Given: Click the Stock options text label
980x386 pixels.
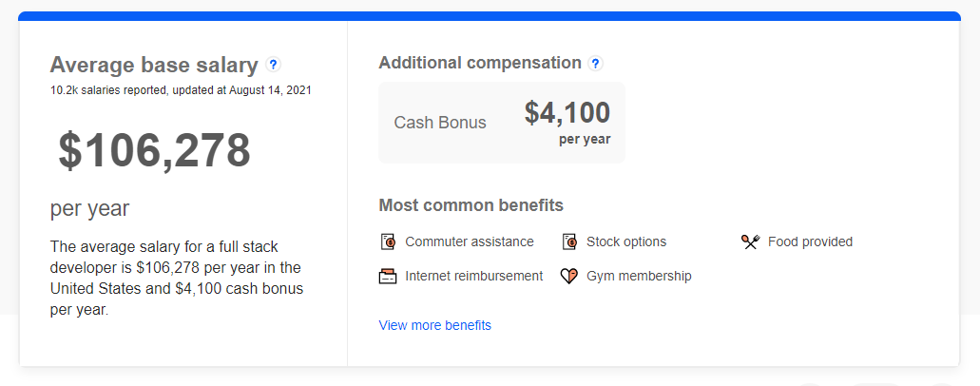Looking at the screenshot, I should point(626,241).
